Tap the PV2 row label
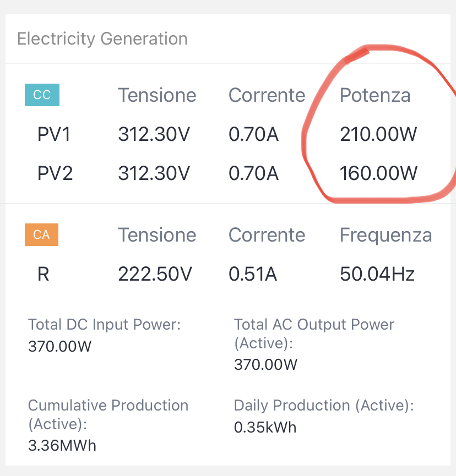Viewport: 456px width, 476px height. click(55, 173)
